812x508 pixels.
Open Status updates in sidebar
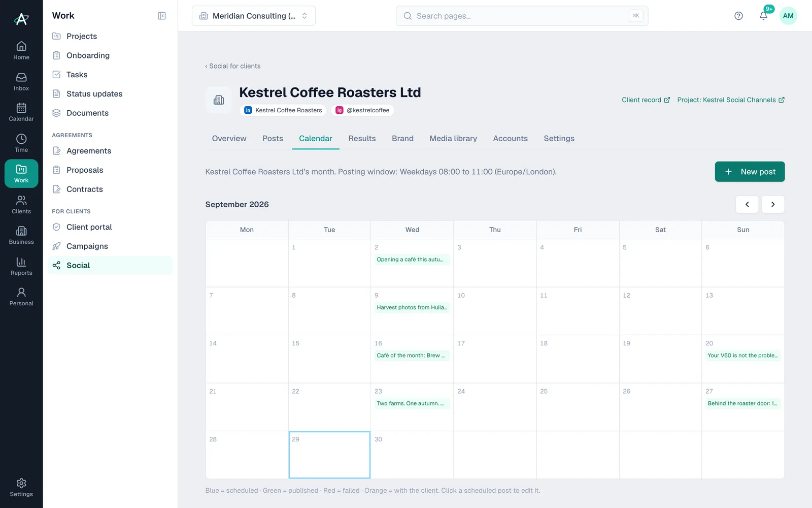click(110, 94)
